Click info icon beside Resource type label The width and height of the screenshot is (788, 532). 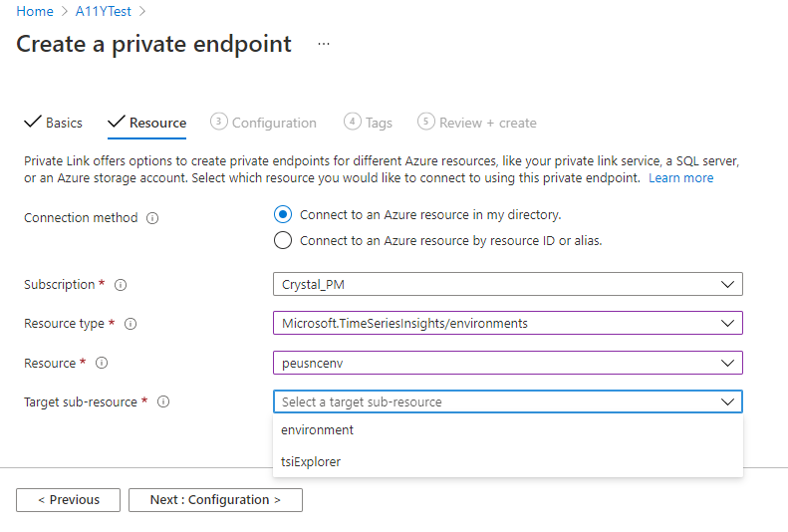coord(131,324)
